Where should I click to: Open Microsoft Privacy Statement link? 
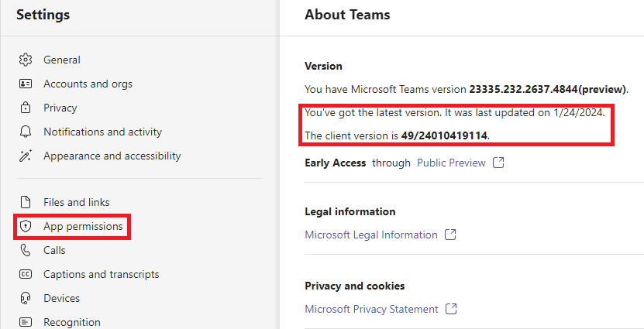(371, 309)
